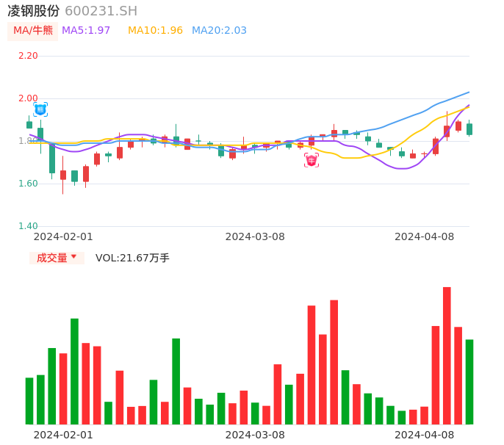Click the 2024-04-08 date under volume chart

tap(425, 435)
